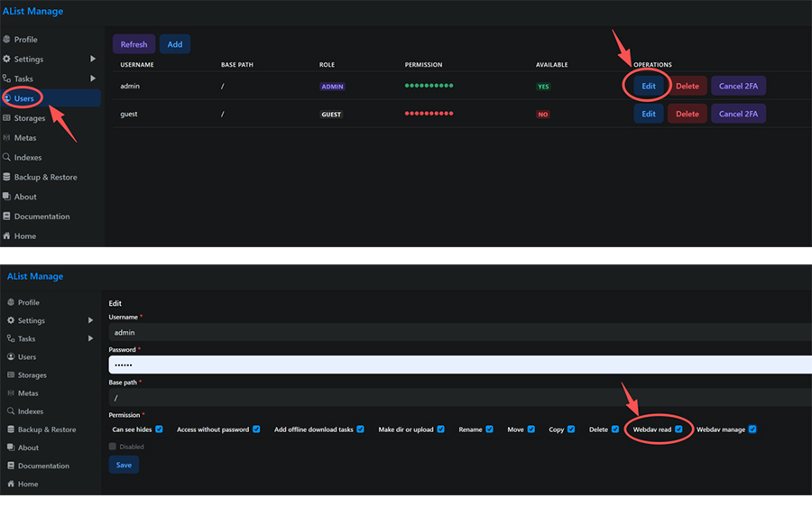812x508 pixels.
Task: Enable the Disabled checkbox above Save
Action: (x=113, y=447)
